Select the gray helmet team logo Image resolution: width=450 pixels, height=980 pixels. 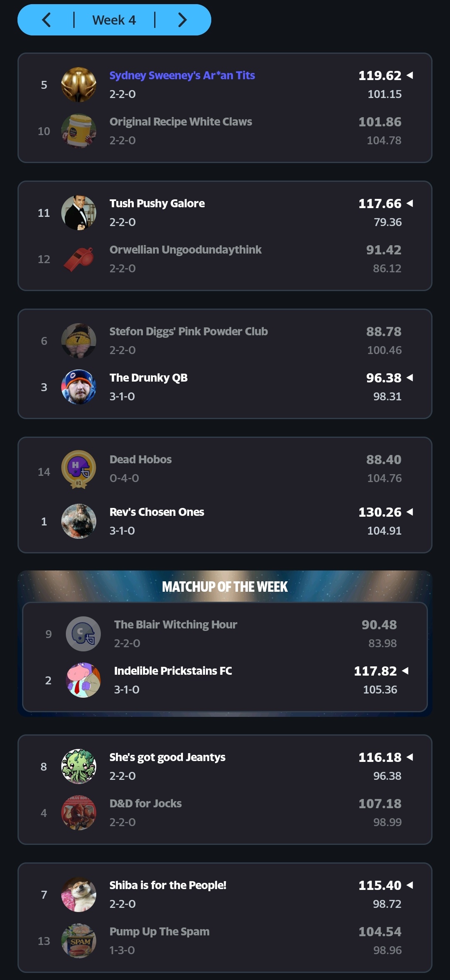click(83, 634)
